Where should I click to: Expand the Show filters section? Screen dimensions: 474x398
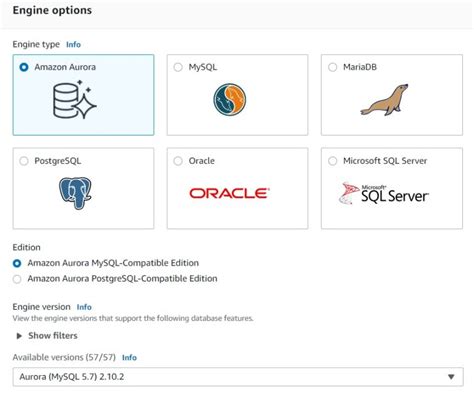(x=47, y=336)
